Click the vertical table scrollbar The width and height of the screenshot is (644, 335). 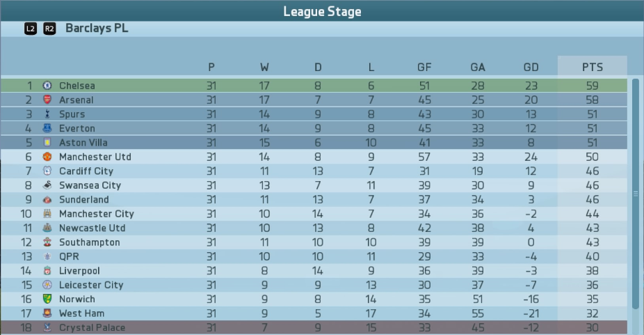[636, 194]
